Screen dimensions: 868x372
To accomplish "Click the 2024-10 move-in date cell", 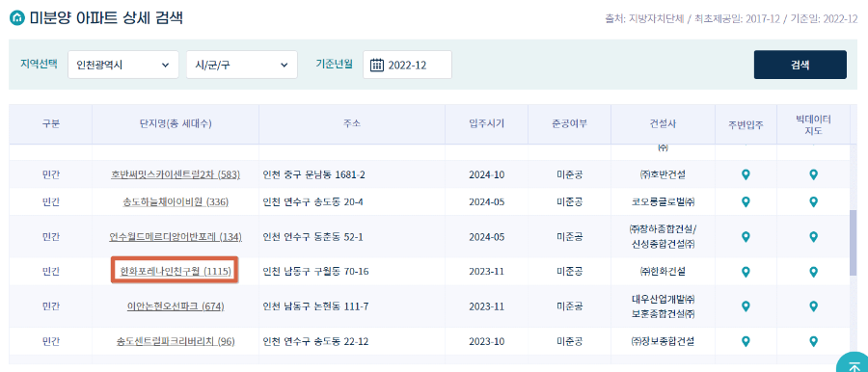I will pyautogui.click(x=487, y=175).
